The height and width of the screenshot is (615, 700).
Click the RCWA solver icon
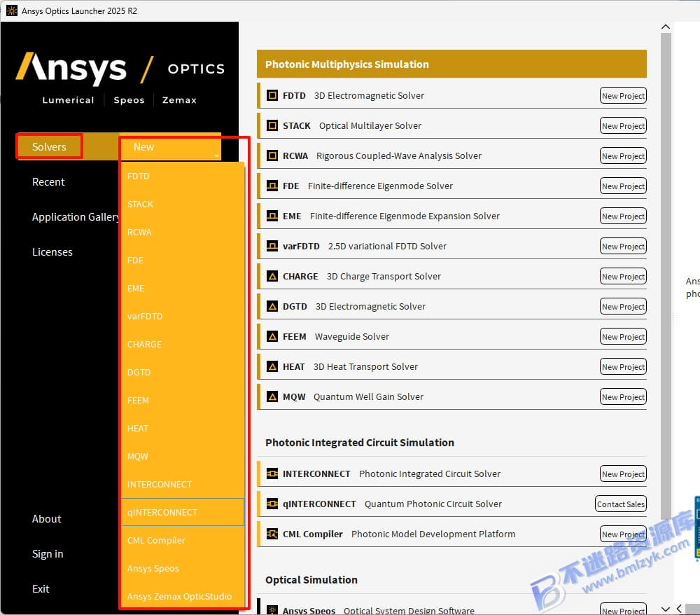pos(272,156)
